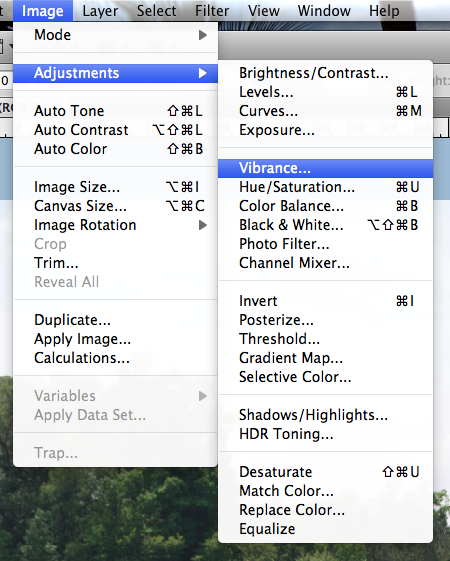Open the Window menu
Screen dimensions: 450x561
click(324, 11)
